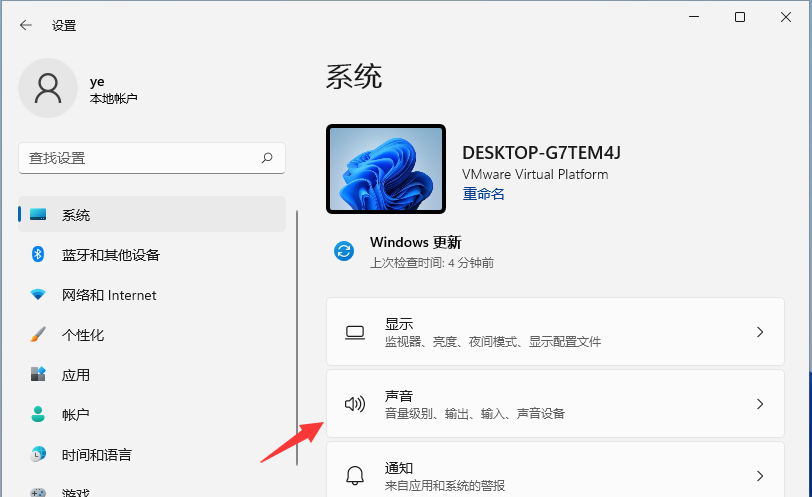Go to 时间和语言 time and language
This screenshot has height=497, width=812.
coord(96,455)
